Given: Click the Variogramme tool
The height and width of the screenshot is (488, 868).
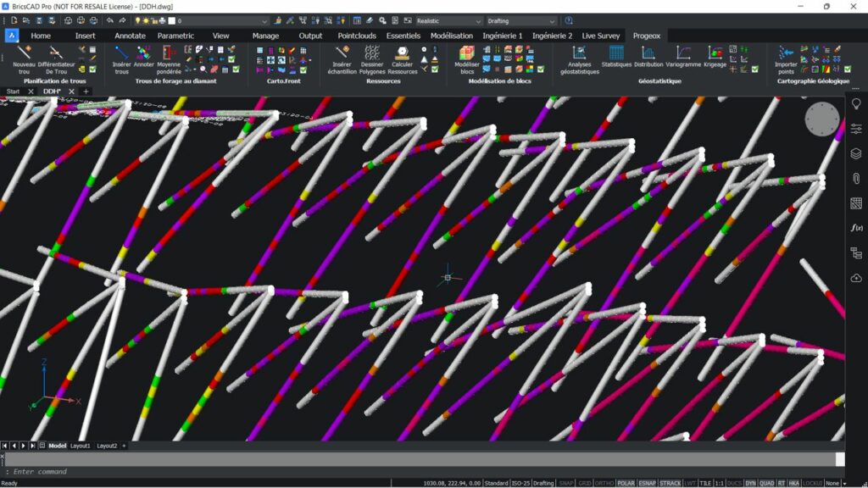Looking at the screenshot, I should [683, 57].
